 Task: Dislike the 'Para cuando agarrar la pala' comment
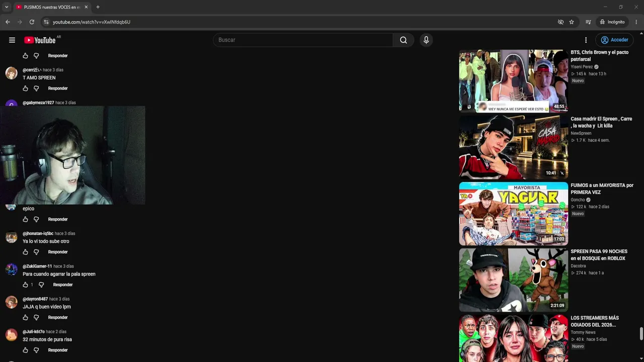point(41,285)
